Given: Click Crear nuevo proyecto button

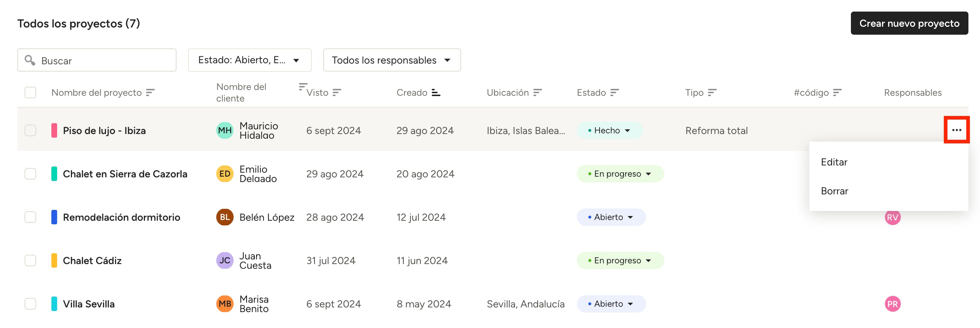Looking at the screenshot, I should click(x=909, y=23).
